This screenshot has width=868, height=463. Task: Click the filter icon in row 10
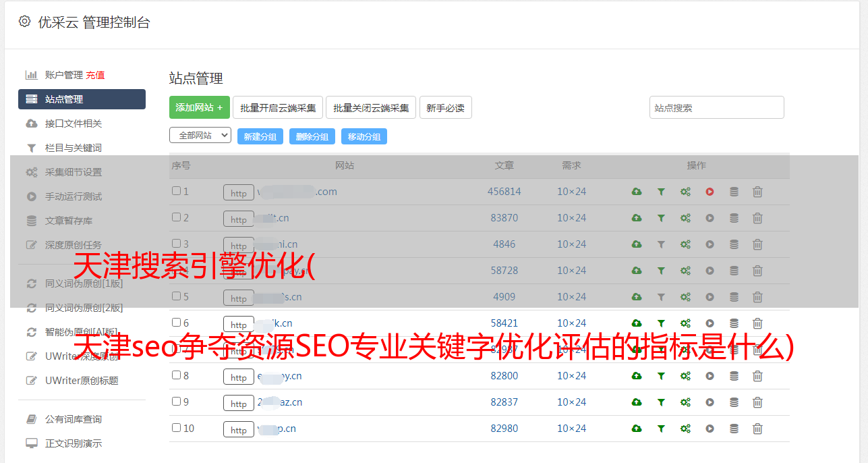661,429
